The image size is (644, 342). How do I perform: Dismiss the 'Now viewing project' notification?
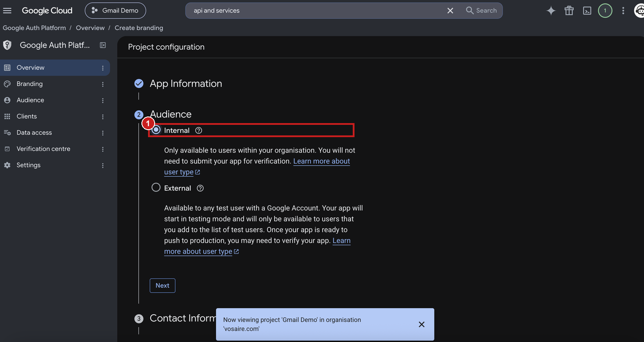tap(421, 324)
